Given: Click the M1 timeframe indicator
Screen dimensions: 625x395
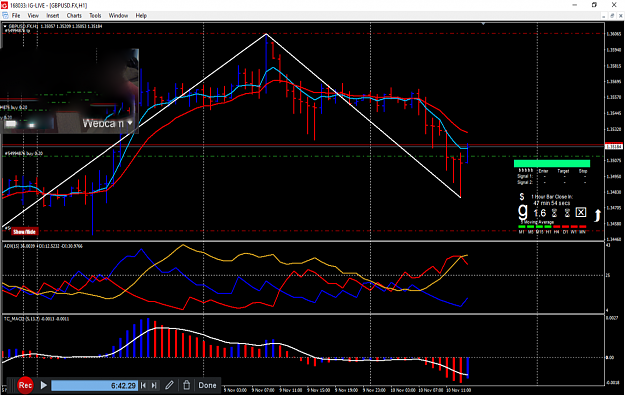Looking at the screenshot, I should [x=521, y=232].
